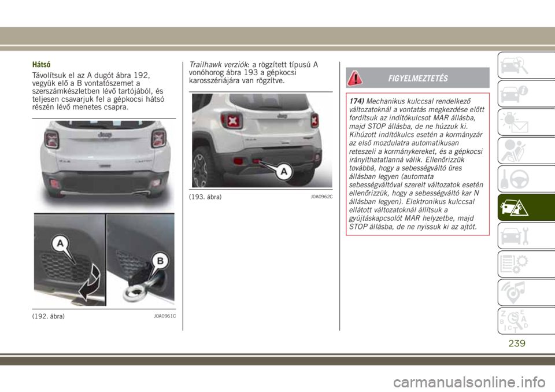Click the Hátsó heading
Image resolution: width=555 pixels, height=392 pixels.
pos(42,65)
